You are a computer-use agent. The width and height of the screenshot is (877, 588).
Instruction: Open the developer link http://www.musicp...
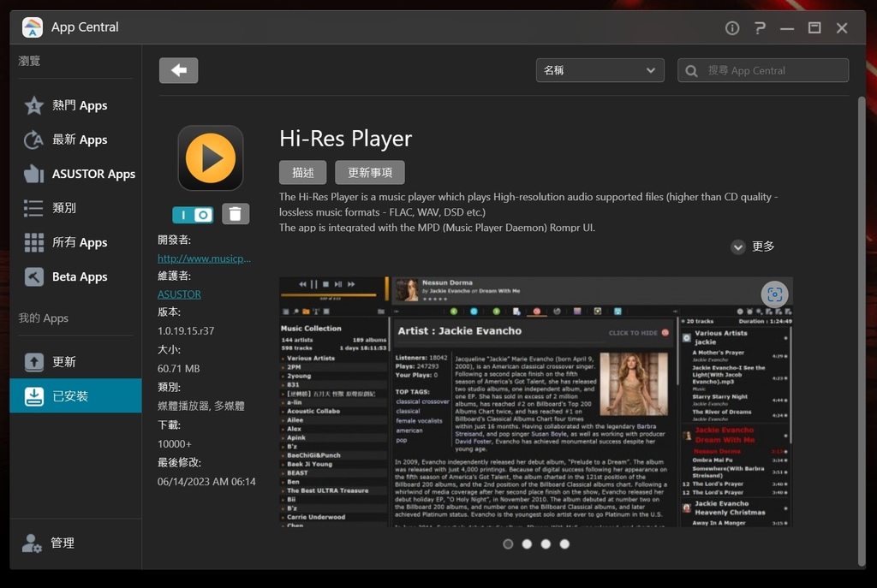pyautogui.click(x=204, y=258)
